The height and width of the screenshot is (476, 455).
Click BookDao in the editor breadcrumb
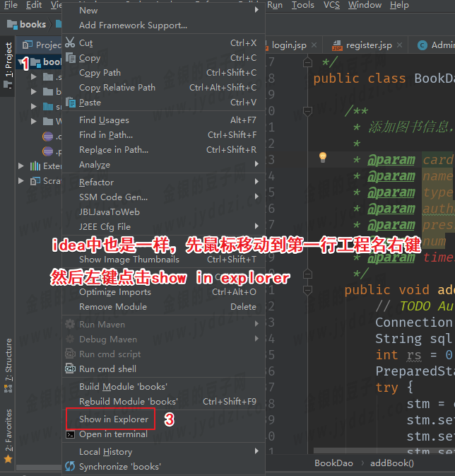pos(333,463)
